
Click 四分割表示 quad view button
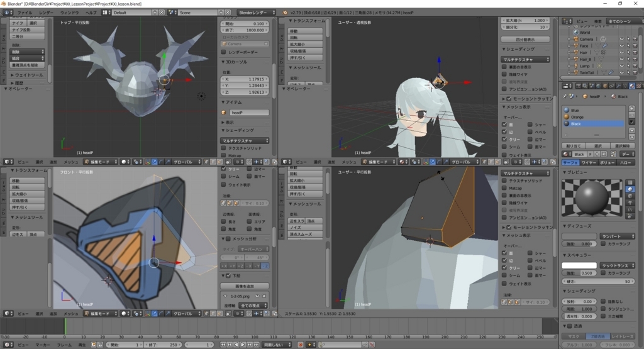[525, 40]
